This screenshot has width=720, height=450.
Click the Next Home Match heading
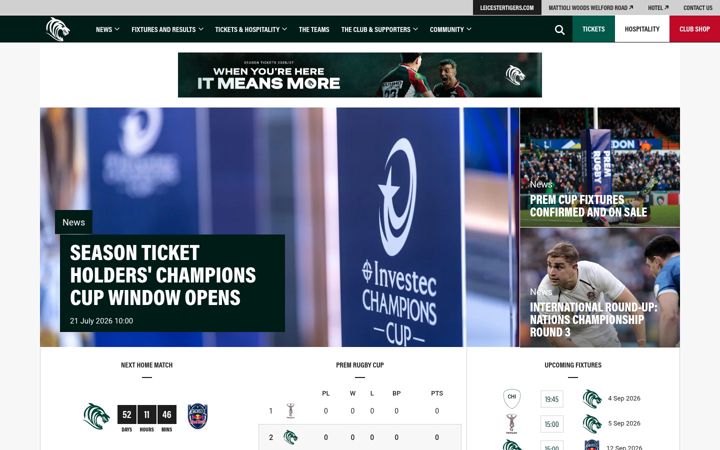[146, 365]
